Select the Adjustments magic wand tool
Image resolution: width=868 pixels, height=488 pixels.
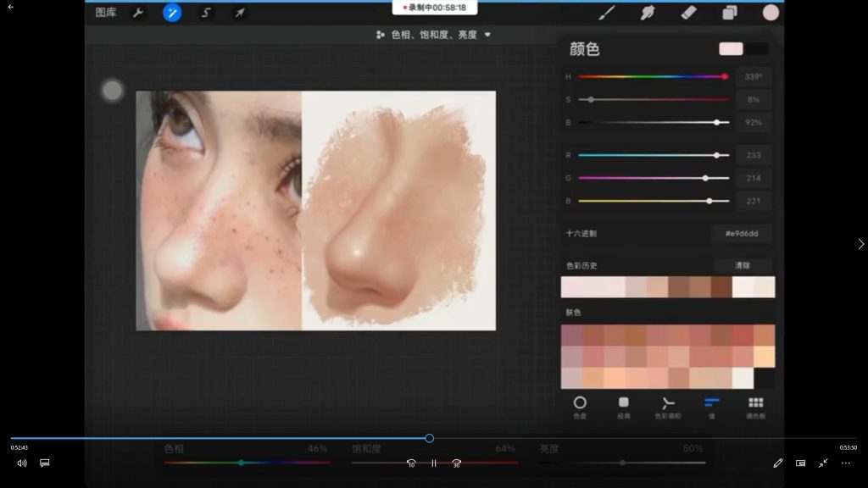172,13
